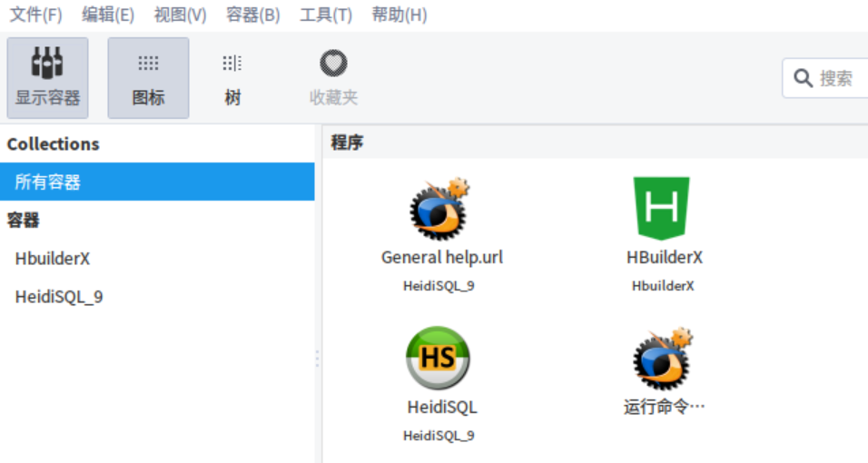This screenshot has width=868, height=463.
Task: Open the 编辑(E) menu
Action: 108,15
